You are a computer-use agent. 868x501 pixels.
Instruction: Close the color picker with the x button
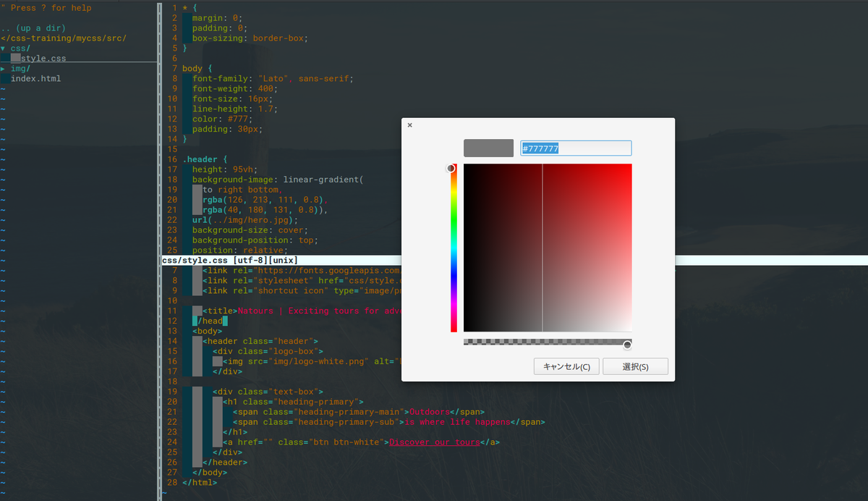(x=409, y=125)
